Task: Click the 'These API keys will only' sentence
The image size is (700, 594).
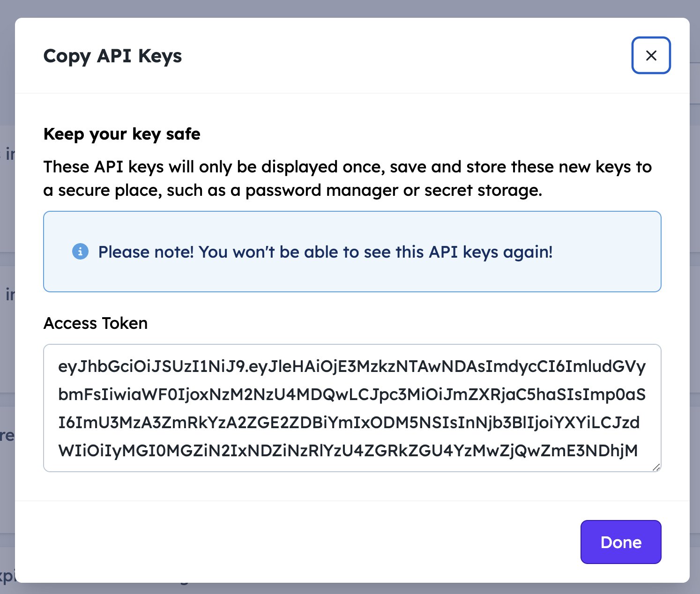Action: coord(348,178)
